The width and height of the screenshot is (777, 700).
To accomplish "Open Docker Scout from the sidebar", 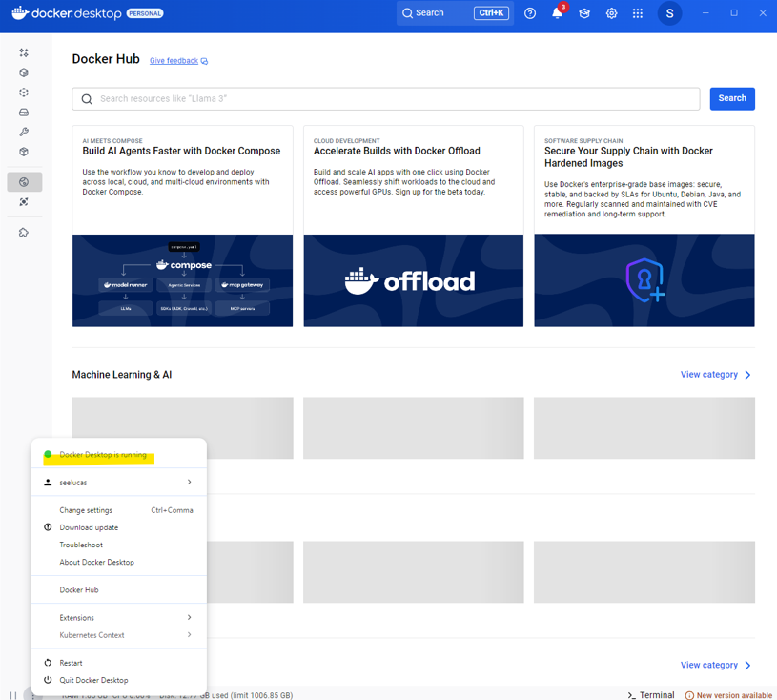I will tap(24, 201).
